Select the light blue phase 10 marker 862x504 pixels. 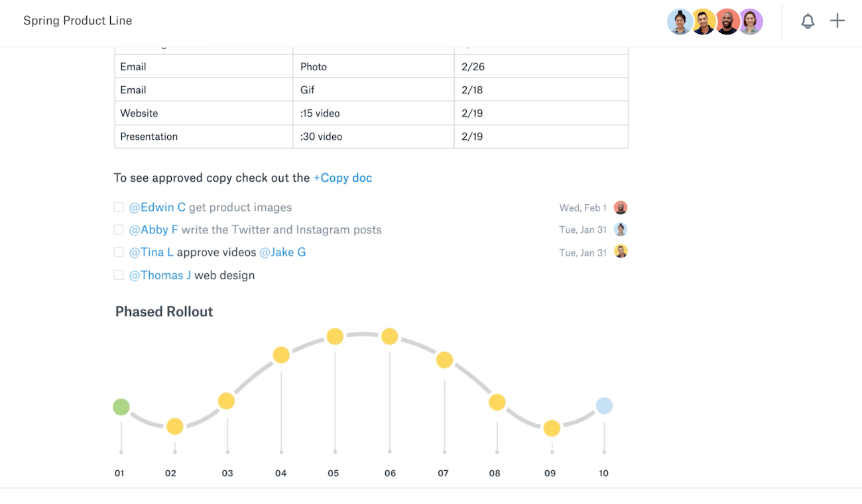coord(604,406)
